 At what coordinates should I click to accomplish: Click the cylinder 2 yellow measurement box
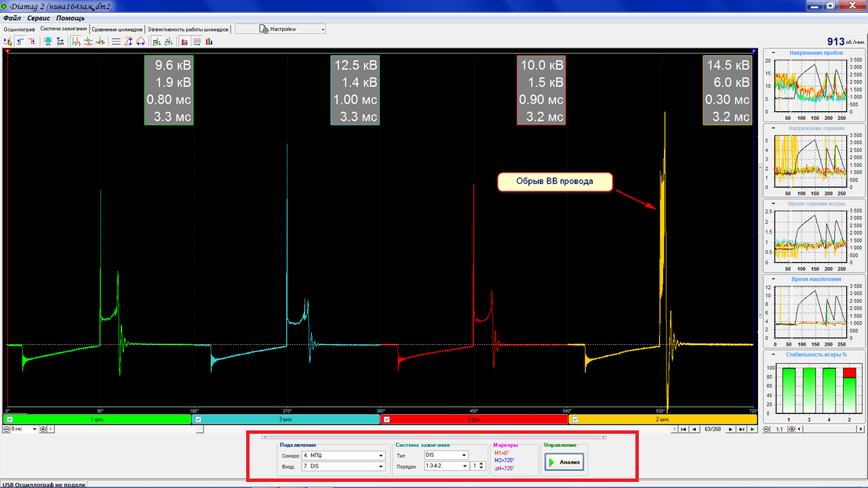[x=728, y=91]
